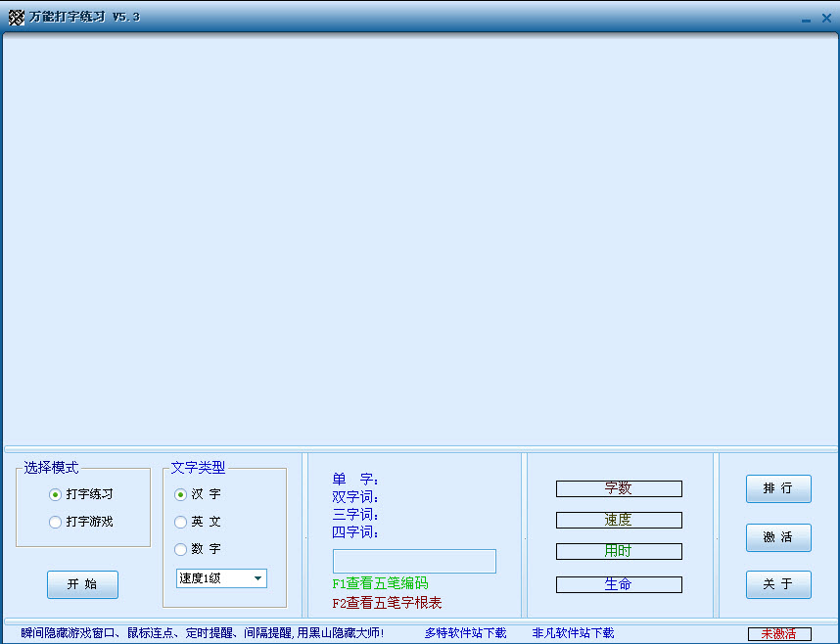
Task: Click the 选择模式 group title
Action: point(51,468)
